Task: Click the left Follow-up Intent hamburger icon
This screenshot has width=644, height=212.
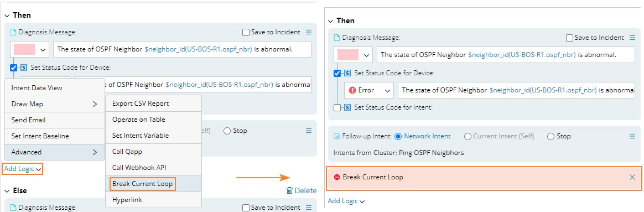Action: pos(309,131)
